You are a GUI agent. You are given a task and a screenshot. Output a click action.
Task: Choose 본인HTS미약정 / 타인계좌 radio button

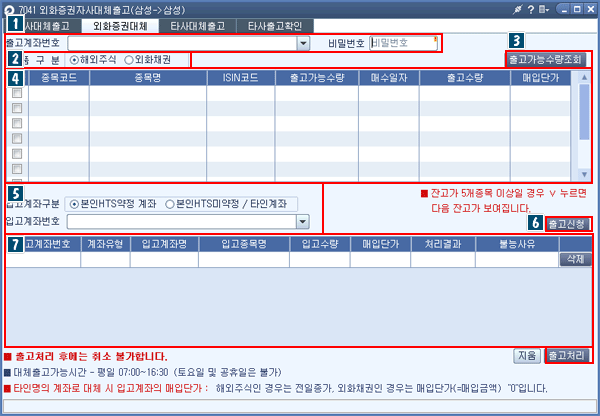point(170,204)
